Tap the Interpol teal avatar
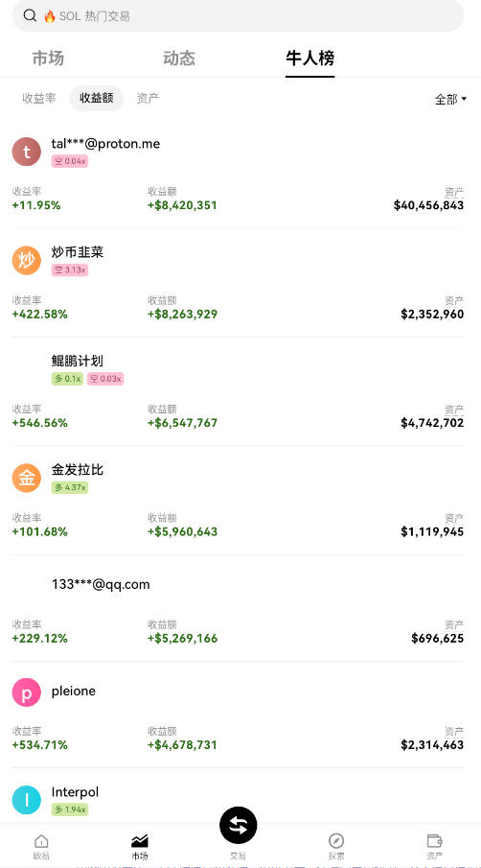The image size is (481, 868). (x=27, y=800)
